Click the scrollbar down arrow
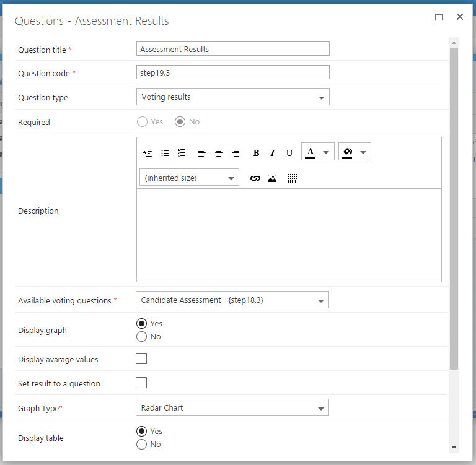Viewport: 476px width, 465px height. [x=454, y=448]
